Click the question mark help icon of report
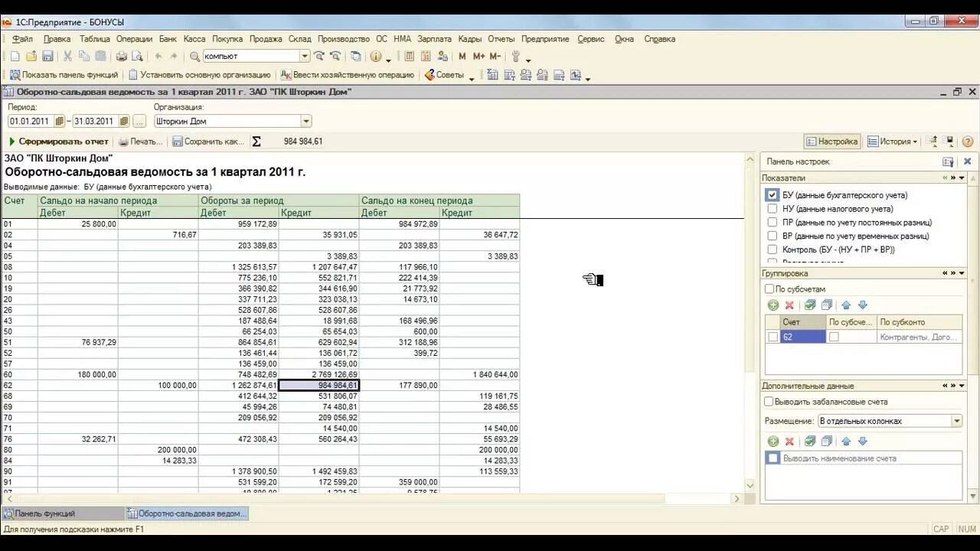 pos(968,142)
